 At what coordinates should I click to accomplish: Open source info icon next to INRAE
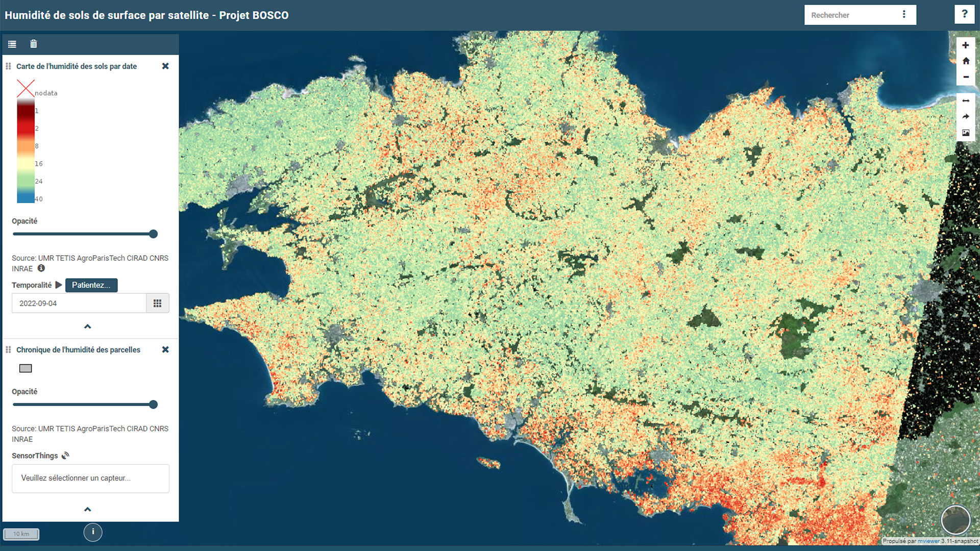(x=41, y=268)
